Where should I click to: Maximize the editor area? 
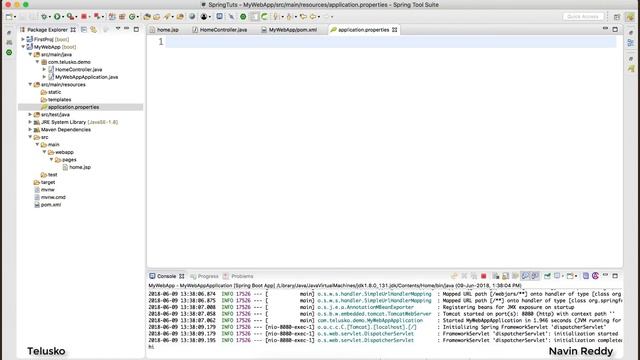[615, 29]
